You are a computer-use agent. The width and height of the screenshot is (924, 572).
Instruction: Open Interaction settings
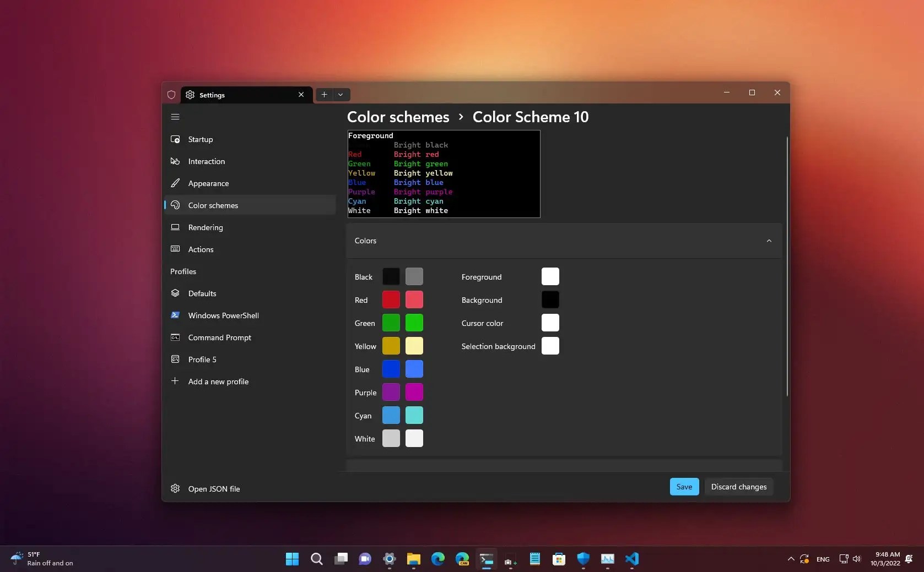(x=206, y=161)
